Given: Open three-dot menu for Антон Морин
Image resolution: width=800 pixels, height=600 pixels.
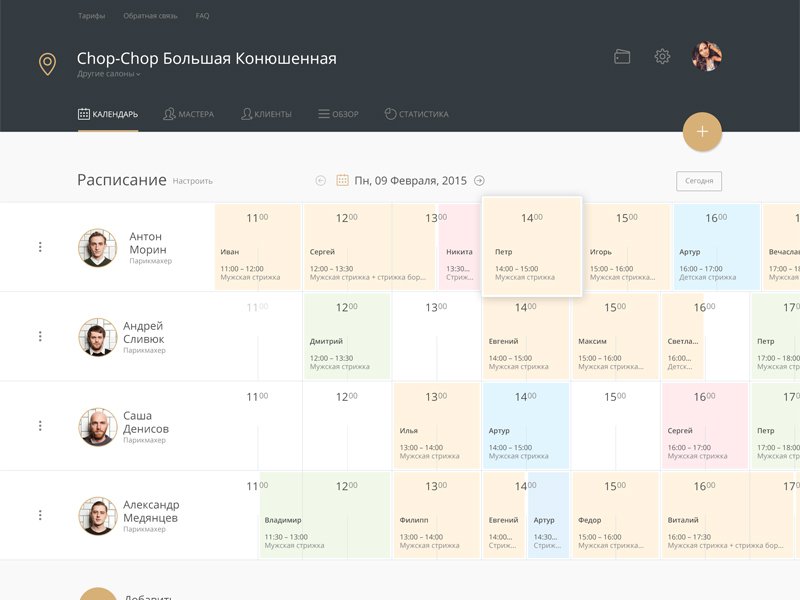Looking at the screenshot, I should 40,247.
